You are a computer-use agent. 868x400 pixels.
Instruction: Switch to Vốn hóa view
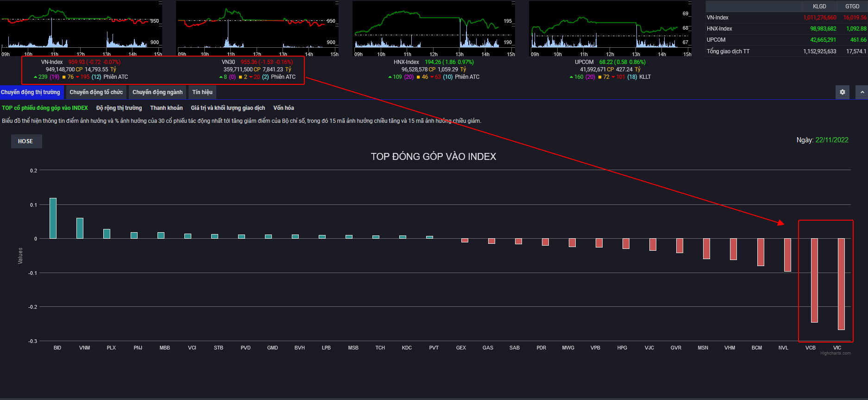[283, 108]
